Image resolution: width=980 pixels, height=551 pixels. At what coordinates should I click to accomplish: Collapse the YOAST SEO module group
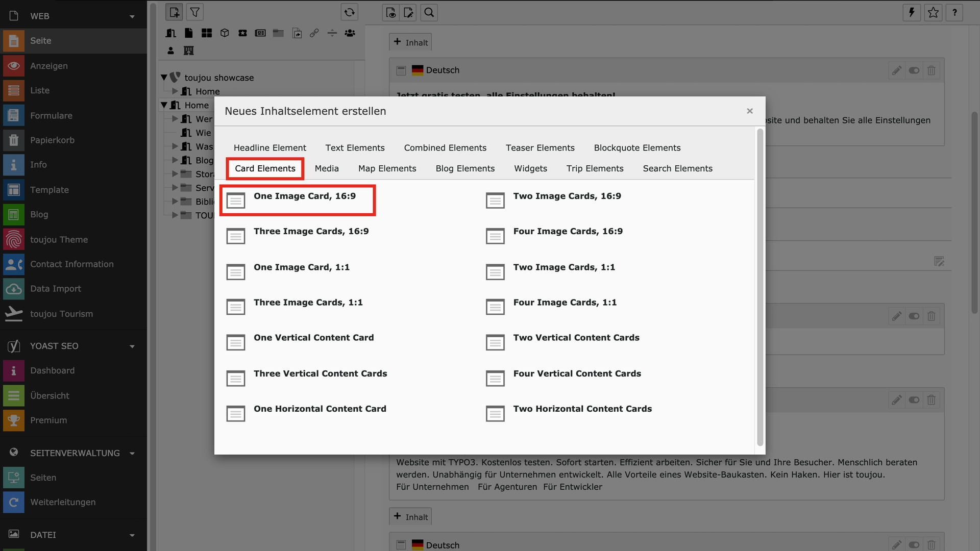pos(132,346)
